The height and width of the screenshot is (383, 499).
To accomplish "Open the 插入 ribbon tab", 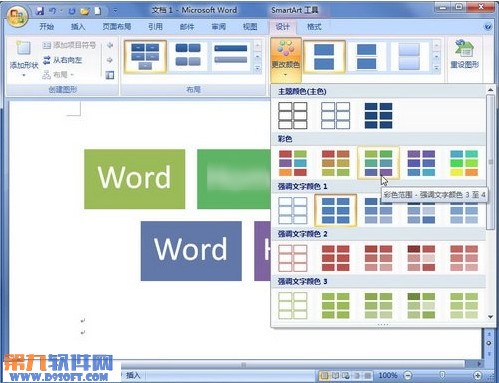I will pyautogui.click(x=78, y=27).
